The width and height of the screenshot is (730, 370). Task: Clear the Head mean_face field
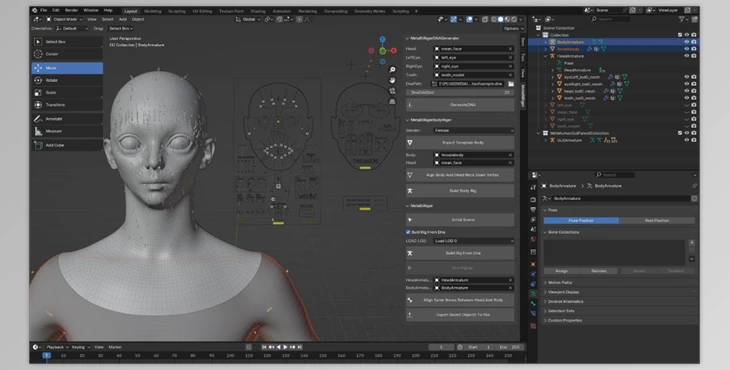coord(510,49)
